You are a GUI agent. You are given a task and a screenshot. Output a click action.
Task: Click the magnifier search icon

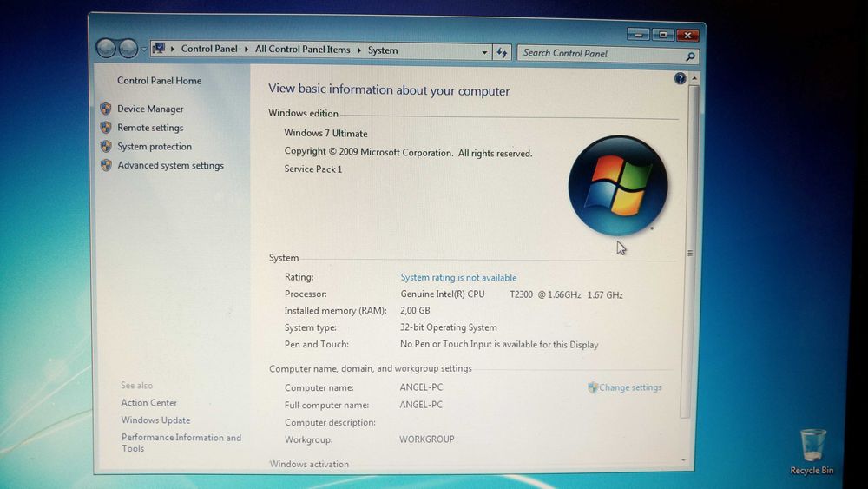pos(690,56)
